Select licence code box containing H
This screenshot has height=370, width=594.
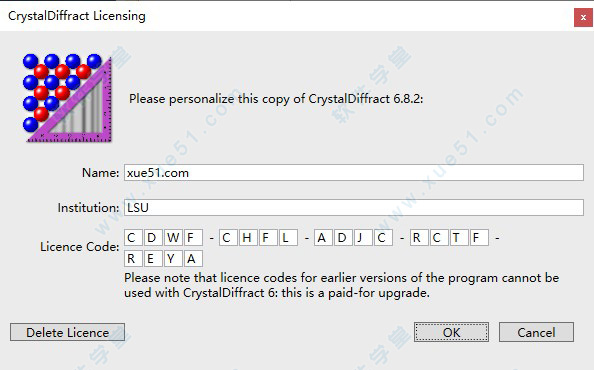pyautogui.click(x=248, y=238)
